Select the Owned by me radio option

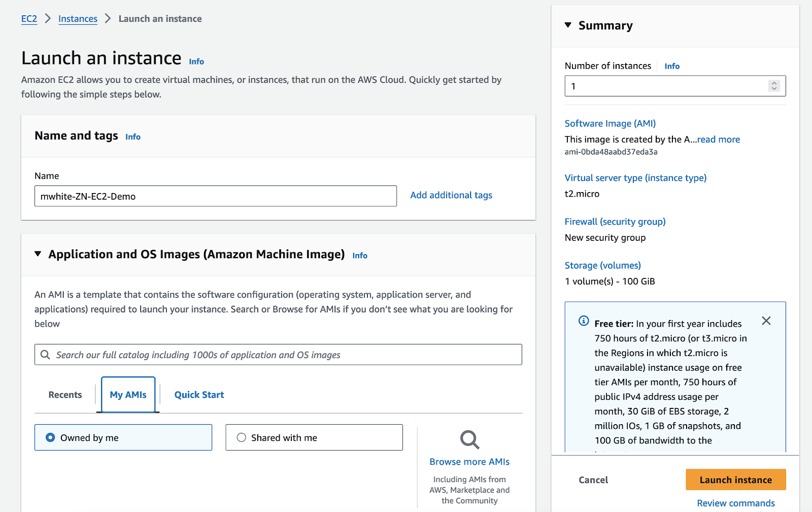[51, 437]
